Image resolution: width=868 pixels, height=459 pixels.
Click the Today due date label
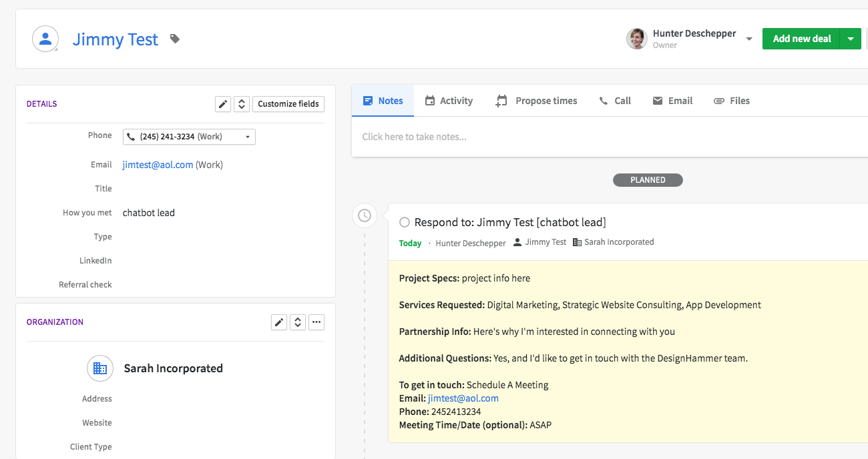tap(410, 244)
